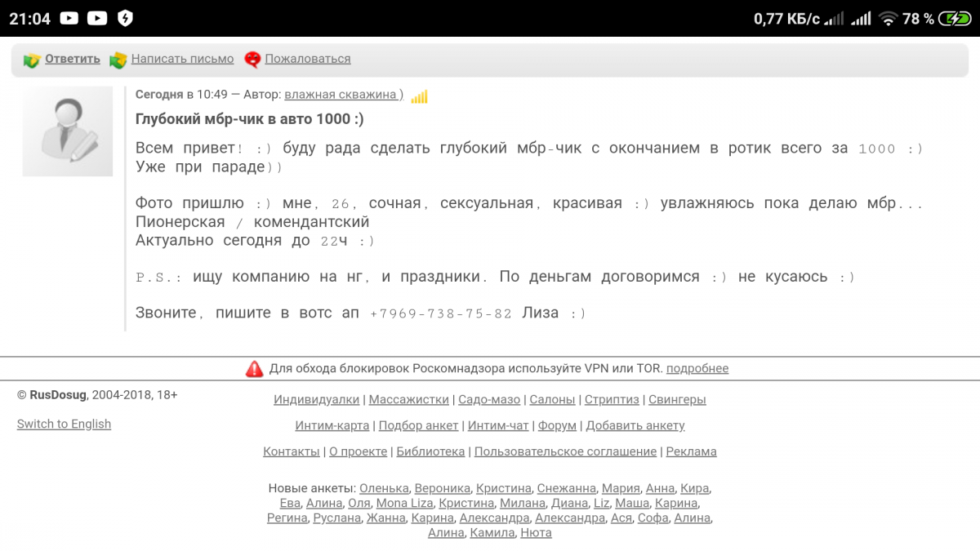Select the Реклама footer link
Image resolution: width=980 pixels, height=551 pixels.
click(x=691, y=451)
